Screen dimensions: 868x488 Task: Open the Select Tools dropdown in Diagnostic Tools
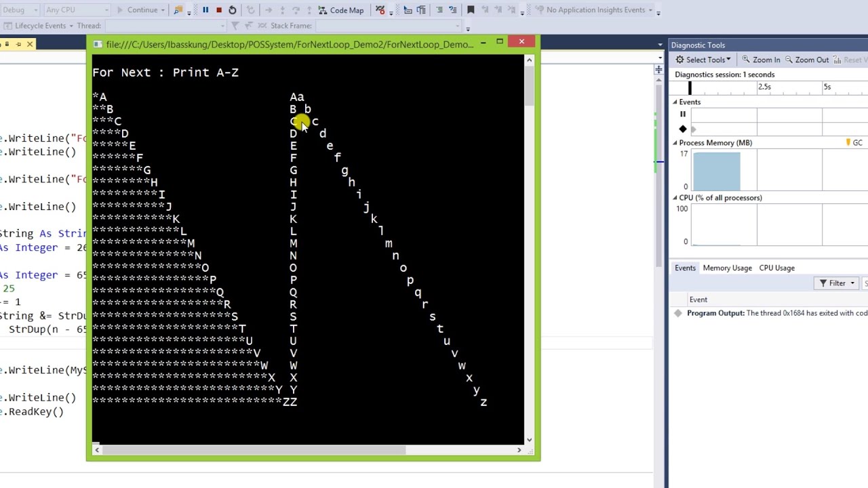click(x=703, y=60)
